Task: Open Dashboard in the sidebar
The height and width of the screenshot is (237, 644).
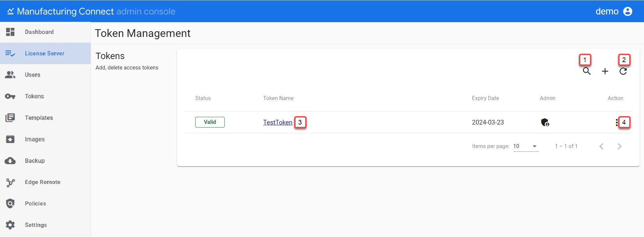Action: (45, 32)
